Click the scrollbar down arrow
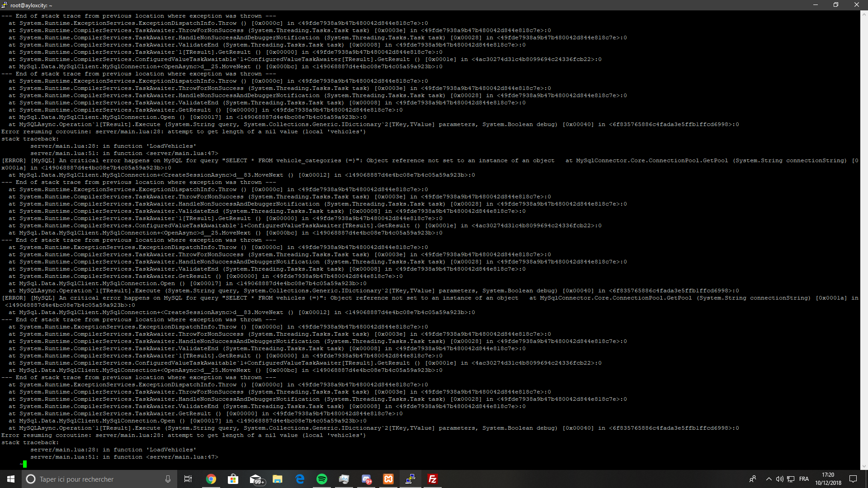This screenshot has height=488, width=868. 864,466
